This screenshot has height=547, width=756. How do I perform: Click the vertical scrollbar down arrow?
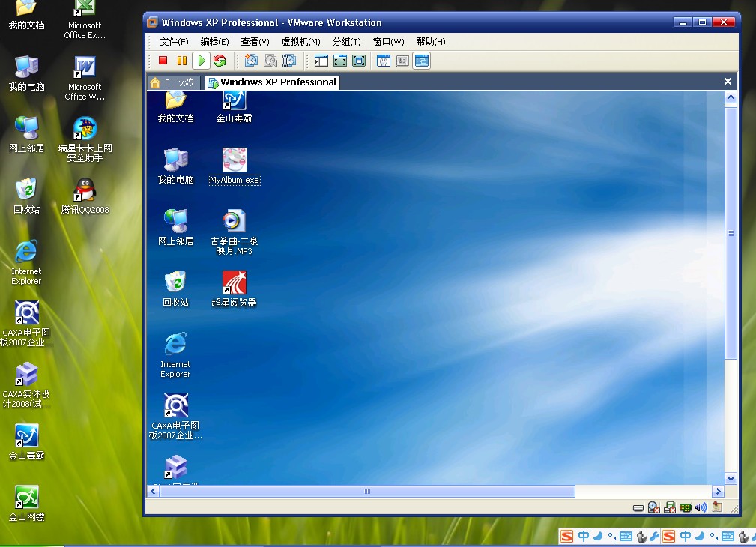coord(731,479)
